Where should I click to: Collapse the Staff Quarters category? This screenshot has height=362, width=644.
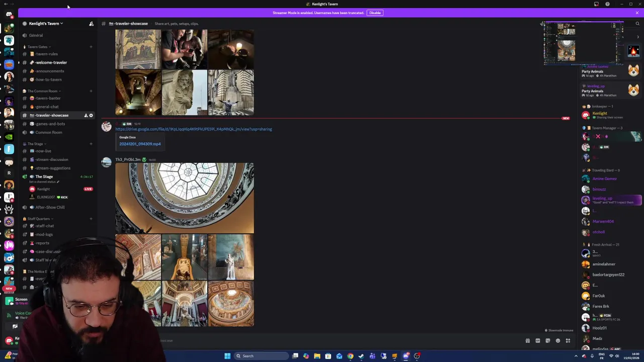[39, 219]
